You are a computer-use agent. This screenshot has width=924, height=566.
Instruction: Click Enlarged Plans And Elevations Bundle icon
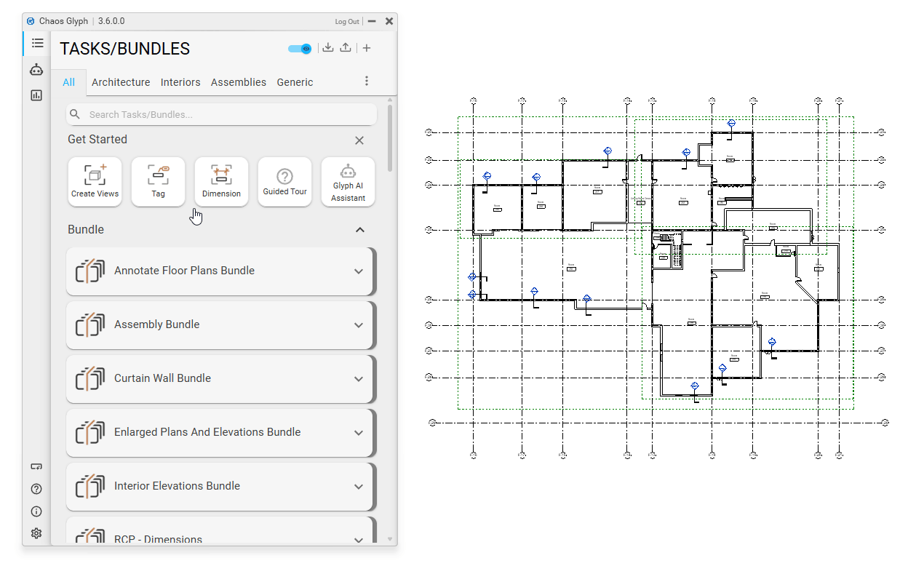tap(90, 433)
